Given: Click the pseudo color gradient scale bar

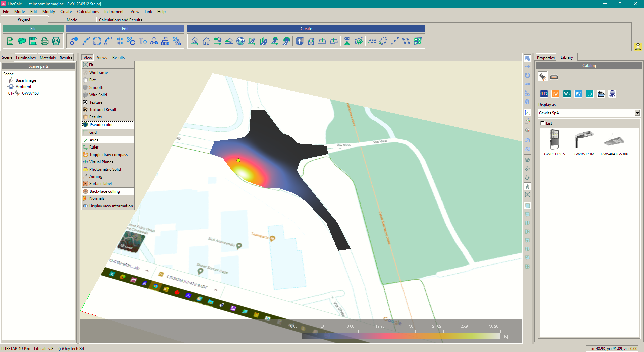Looking at the screenshot, I should (x=401, y=336).
